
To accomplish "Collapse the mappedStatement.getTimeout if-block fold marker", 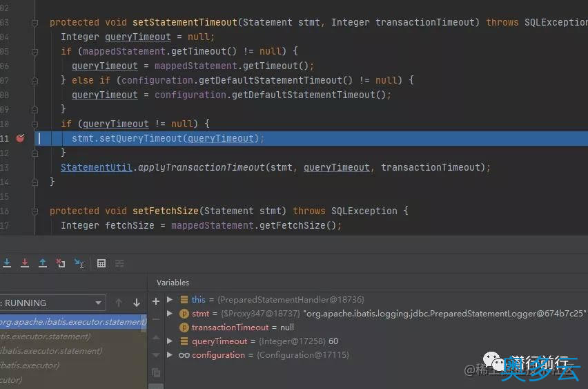I will click(x=35, y=51).
